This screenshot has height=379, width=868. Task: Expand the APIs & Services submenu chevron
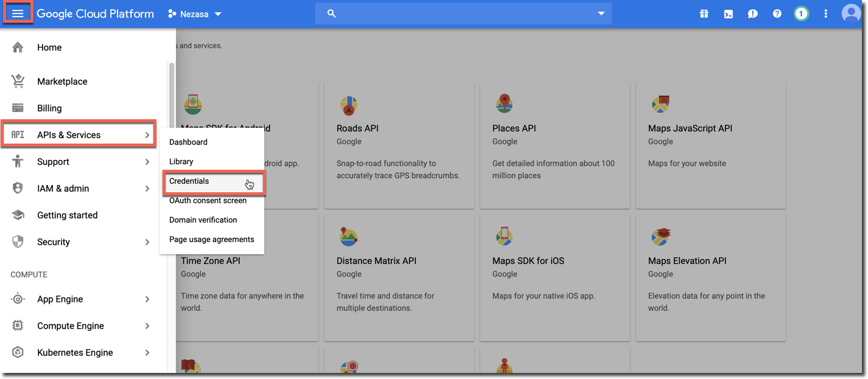click(147, 135)
